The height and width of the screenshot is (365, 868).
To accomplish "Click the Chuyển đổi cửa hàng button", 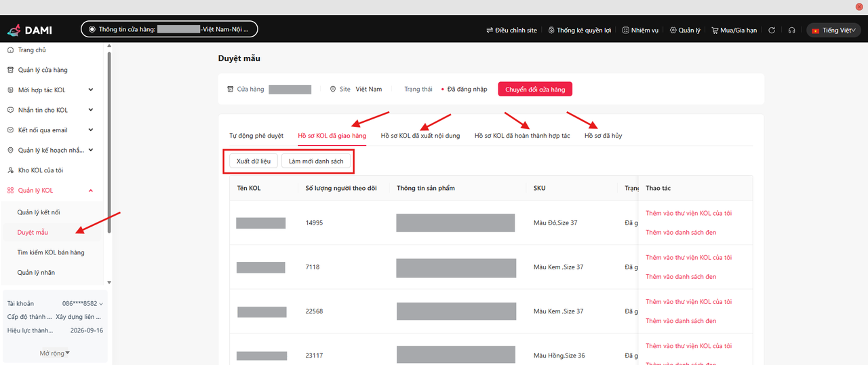I will point(535,90).
